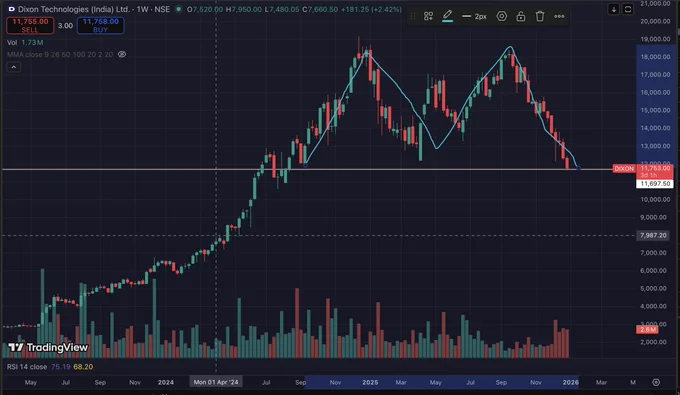Click the 2.6M volume label
The width and height of the screenshot is (680, 395).
[647, 330]
